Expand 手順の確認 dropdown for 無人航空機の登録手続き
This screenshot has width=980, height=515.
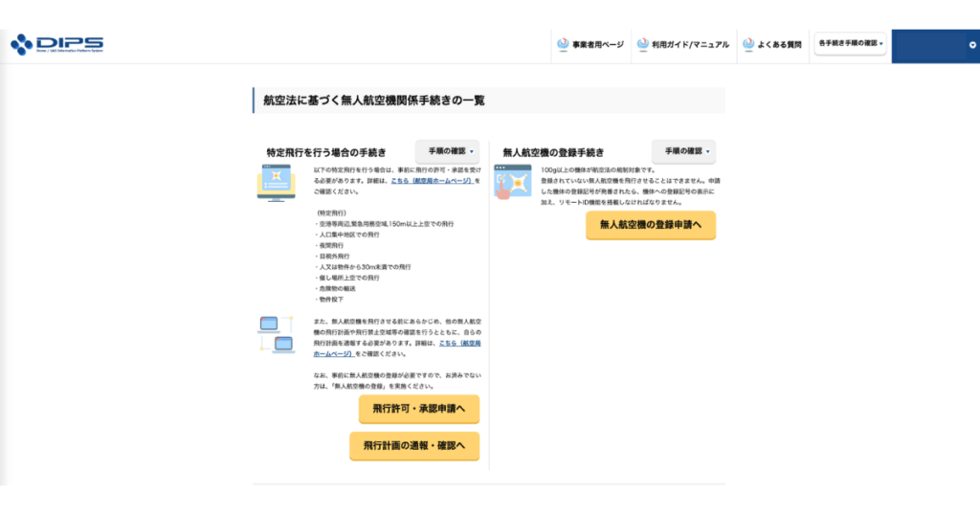click(x=683, y=151)
